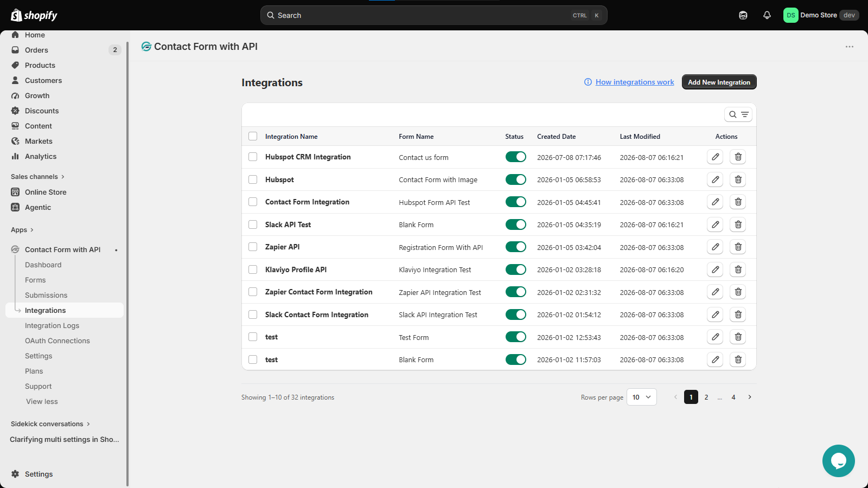Expand the Apps section
The height and width of the screenshot is (488, 868).
22,230
